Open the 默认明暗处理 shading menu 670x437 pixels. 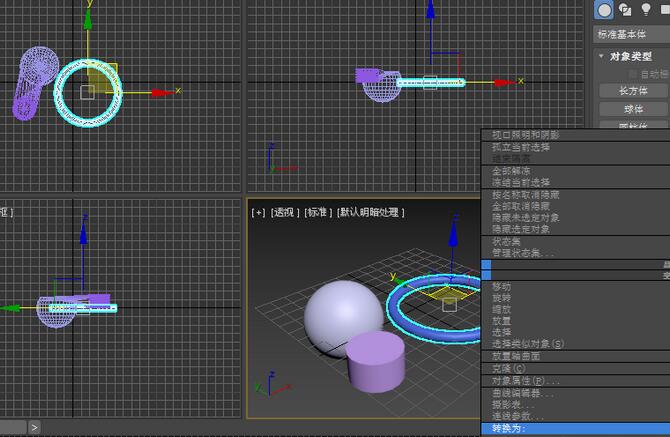(370, 212)
